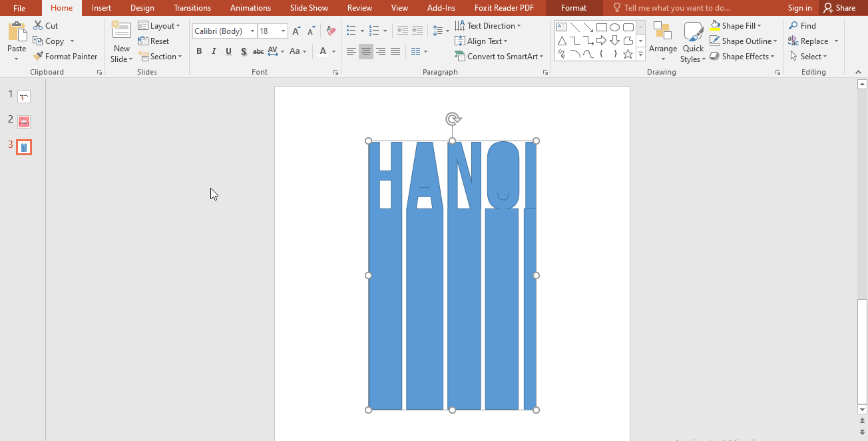This screenshot has height=441, width=868.
Task: Open the font name dropdown
Action: point(253,31)
